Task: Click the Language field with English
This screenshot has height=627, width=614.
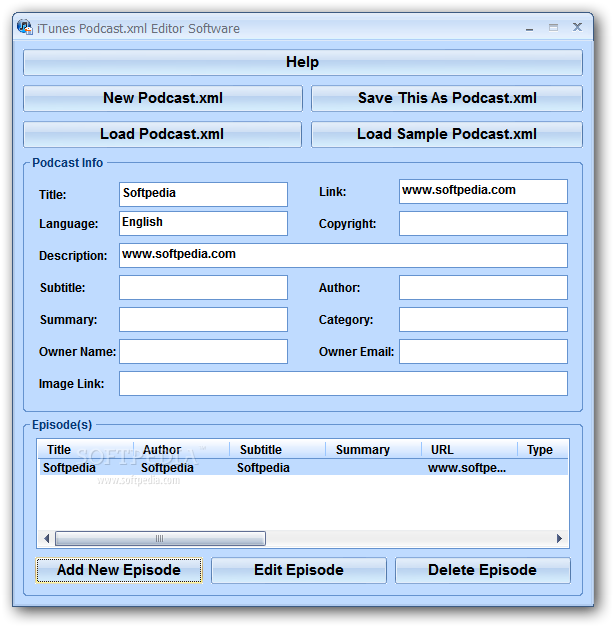Action: [x=203, y=224]
